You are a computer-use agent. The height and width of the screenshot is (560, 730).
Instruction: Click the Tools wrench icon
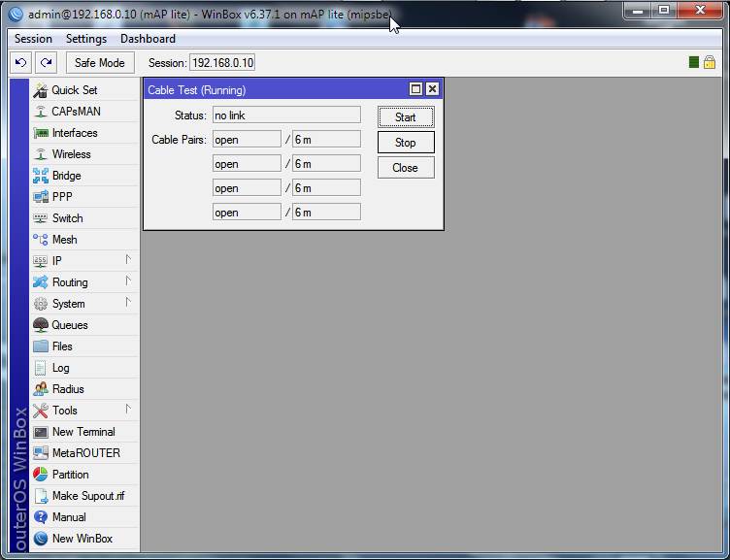tap(41, 411)
